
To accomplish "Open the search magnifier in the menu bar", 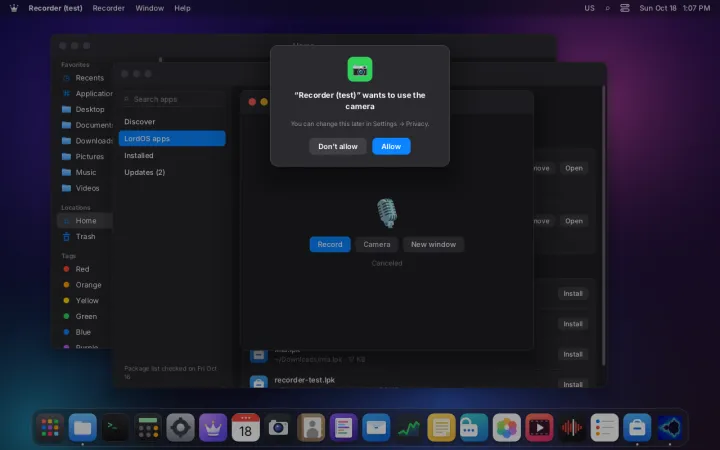I will click(x=608, y=8).
